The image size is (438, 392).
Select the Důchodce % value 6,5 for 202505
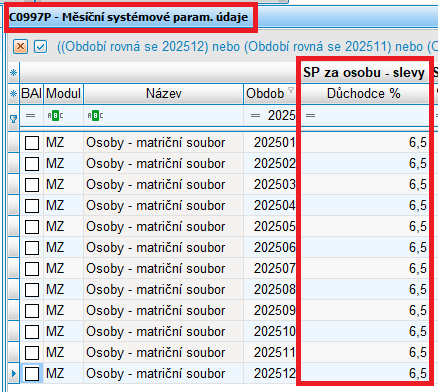pos(364,227)
